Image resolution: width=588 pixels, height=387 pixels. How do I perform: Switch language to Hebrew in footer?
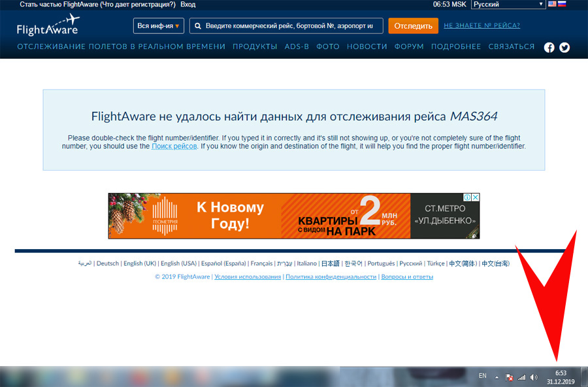[x=285, y=263]
